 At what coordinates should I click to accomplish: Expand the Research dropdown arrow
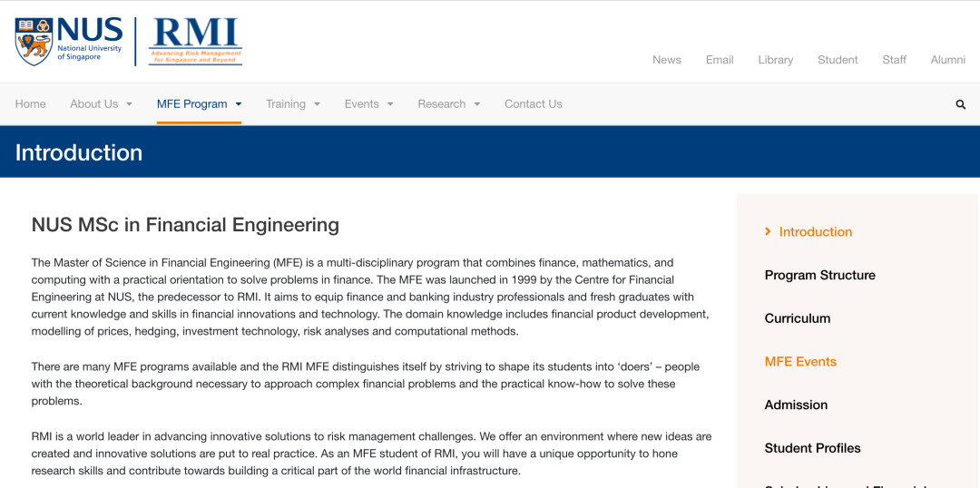[477, 104]
